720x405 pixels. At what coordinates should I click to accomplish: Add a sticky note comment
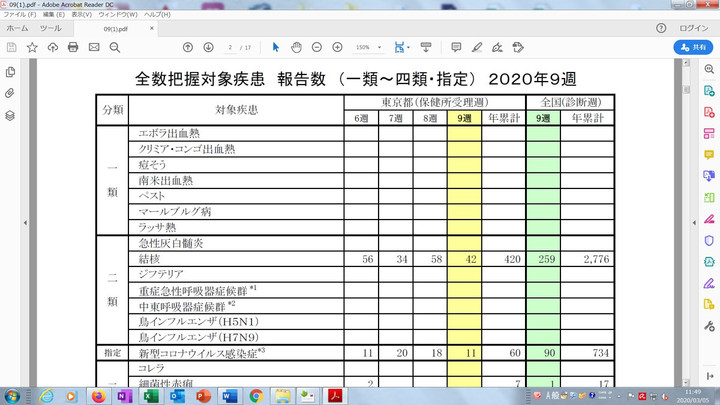tap(456, 47)
